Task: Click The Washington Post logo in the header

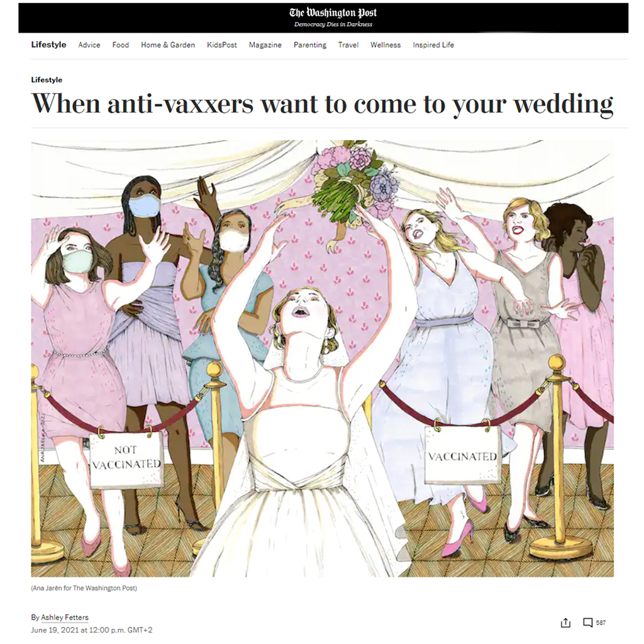Action: coord(333,13)
